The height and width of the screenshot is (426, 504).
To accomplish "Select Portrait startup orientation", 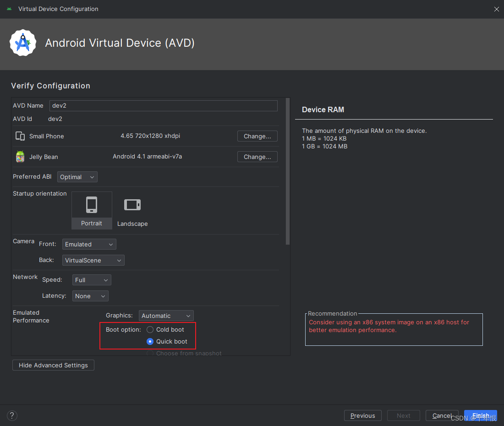I will [x=92, y=210].
